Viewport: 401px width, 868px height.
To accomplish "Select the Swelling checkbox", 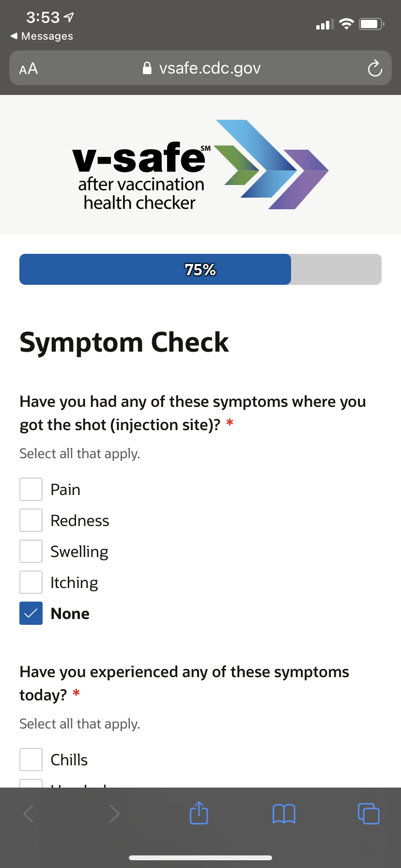I will click(31, 551).
